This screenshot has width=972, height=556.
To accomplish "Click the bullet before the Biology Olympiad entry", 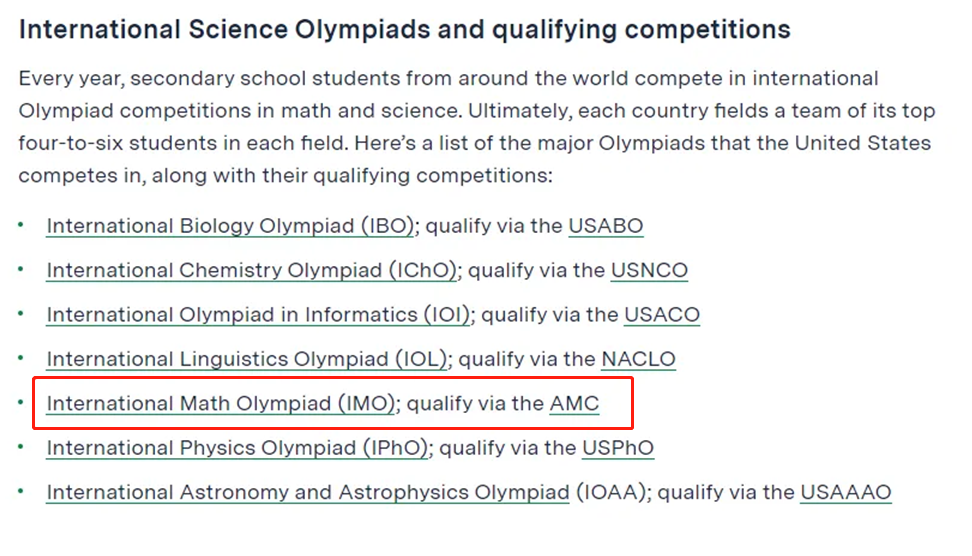I will tap(21, 225).
